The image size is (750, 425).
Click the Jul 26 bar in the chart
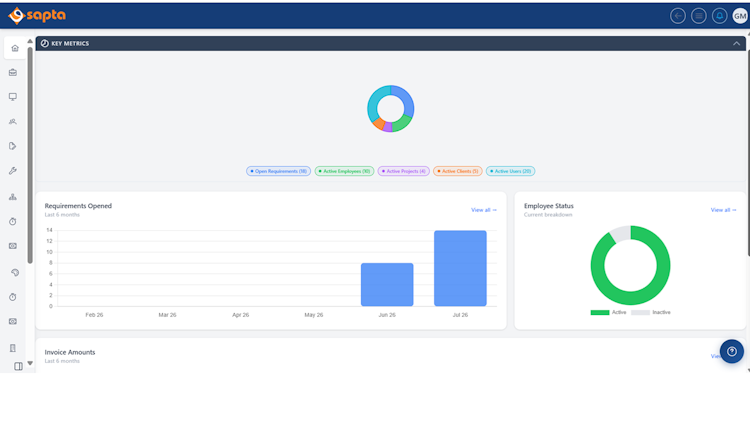point(460,268)
